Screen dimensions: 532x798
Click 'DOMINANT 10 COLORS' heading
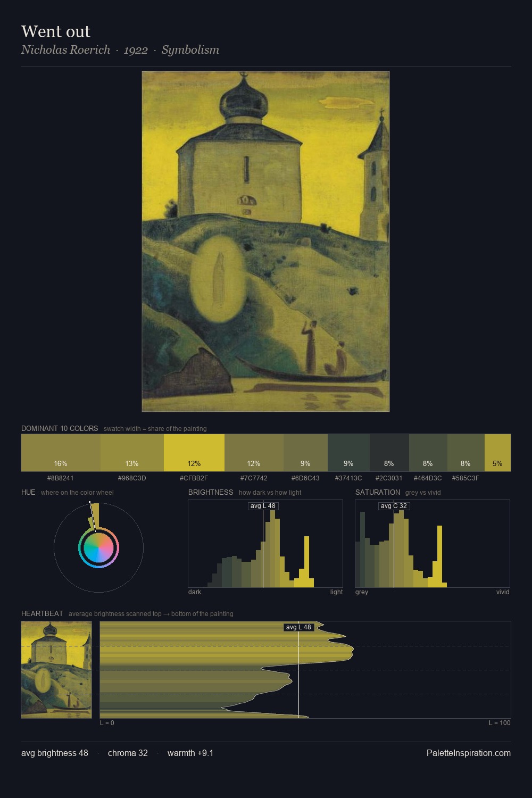[x=60, y=428]
